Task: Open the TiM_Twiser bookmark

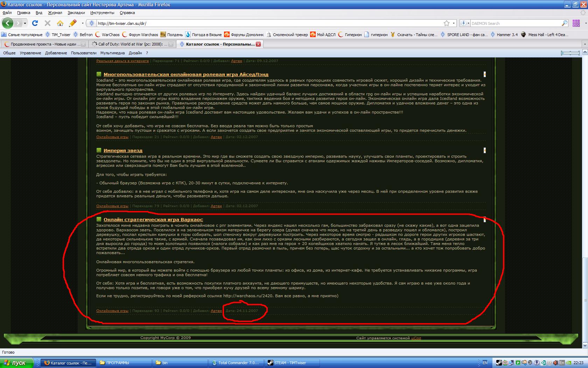Action: point(58,35)
